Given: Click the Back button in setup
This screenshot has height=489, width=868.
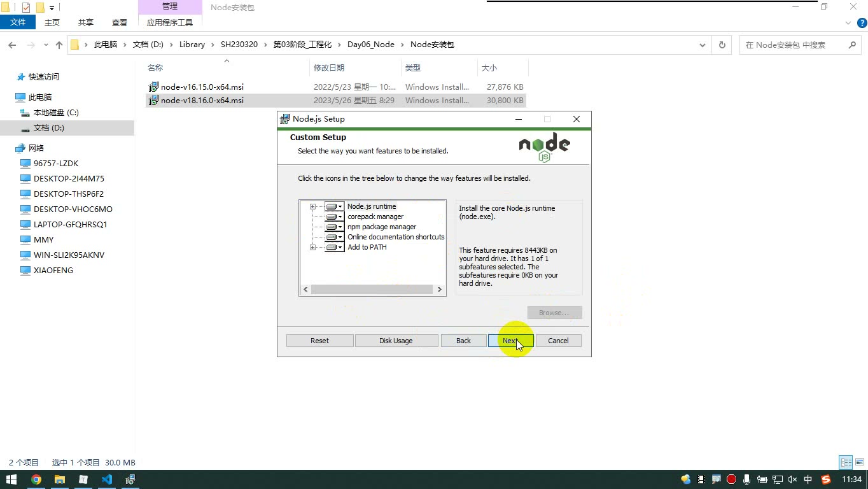Looking at the screenshot, I should pyautogui.click(x=463, y=341).
